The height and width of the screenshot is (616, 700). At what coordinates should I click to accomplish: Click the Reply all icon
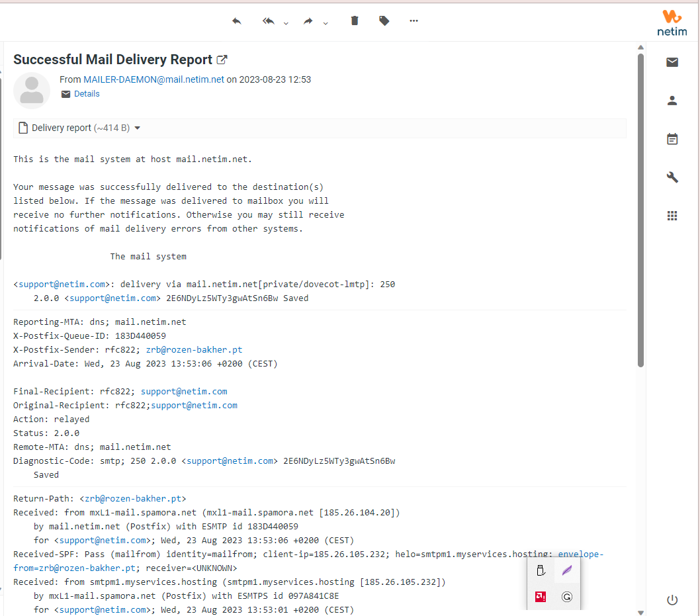269,21
